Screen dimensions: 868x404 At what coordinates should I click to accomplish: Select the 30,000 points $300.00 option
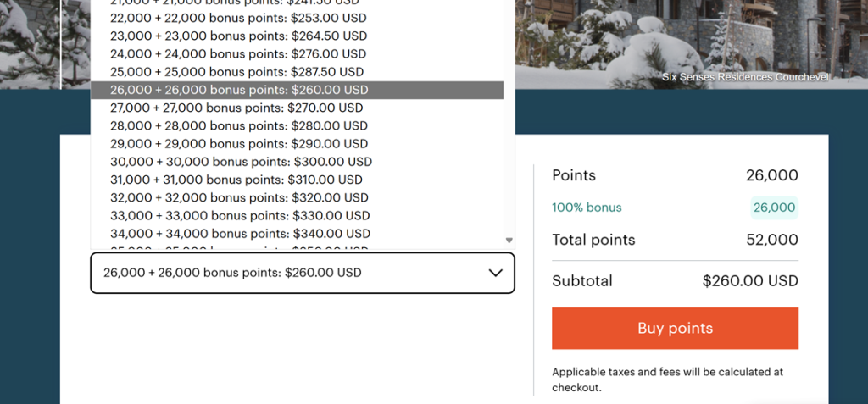coord(241,162)
